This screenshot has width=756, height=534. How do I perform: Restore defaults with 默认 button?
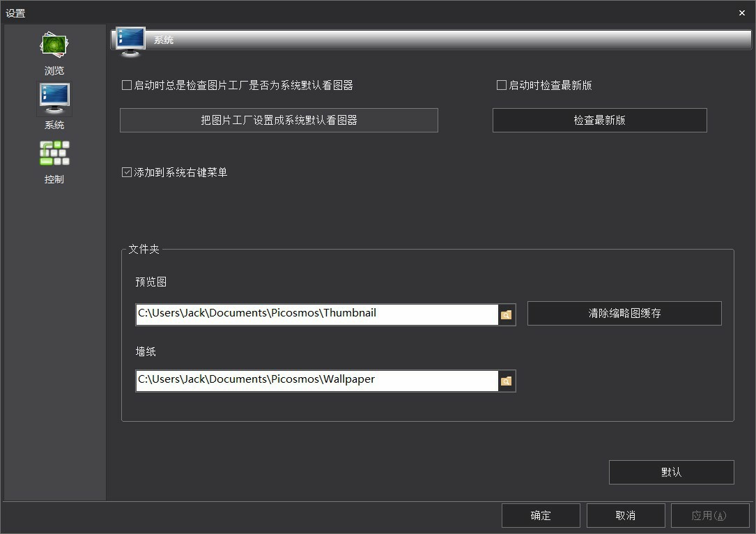[671, 472]
